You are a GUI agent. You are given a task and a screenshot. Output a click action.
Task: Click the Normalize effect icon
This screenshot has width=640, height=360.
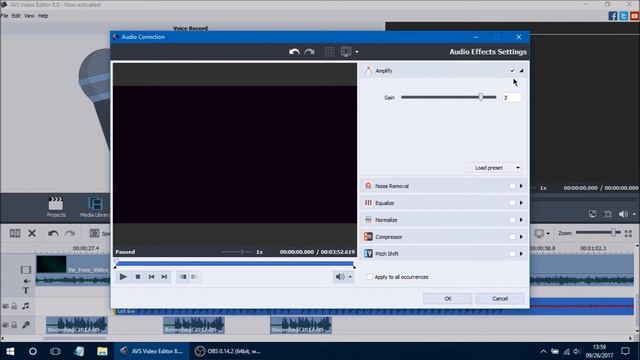[368, 220]
